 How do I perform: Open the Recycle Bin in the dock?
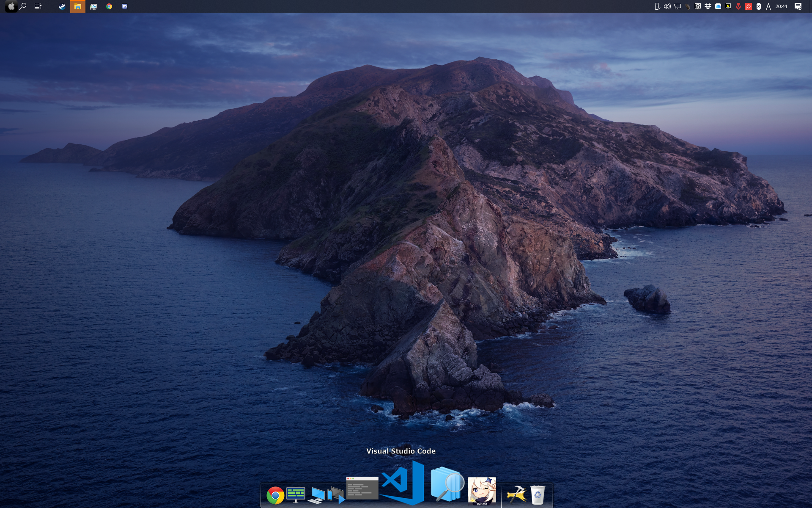pyautogui.click(x=538, y=494)
